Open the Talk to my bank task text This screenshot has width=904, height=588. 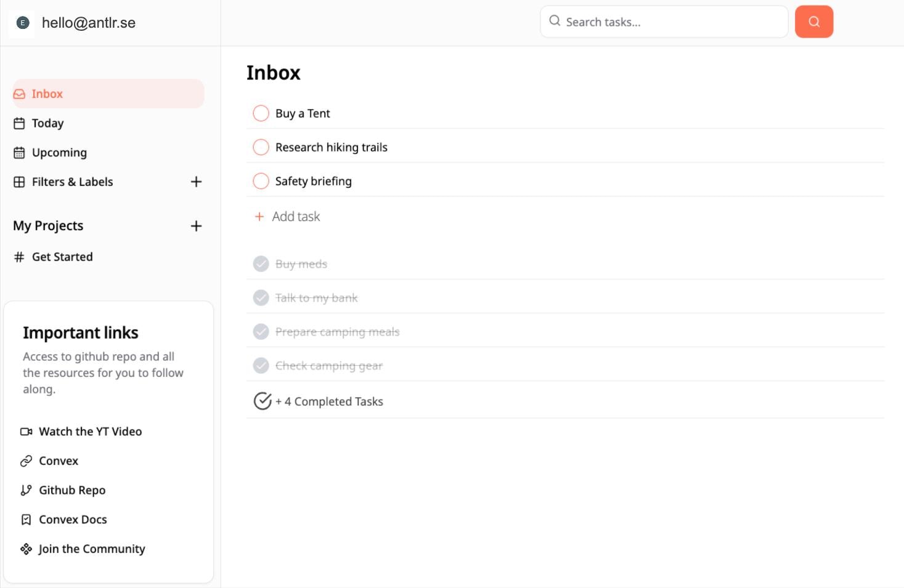pyautogui.click(x=316, y=298)
